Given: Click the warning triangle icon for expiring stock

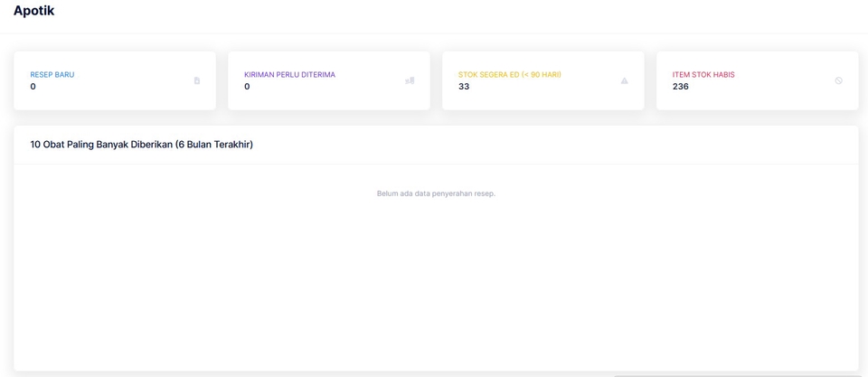Looking at the screenshot, I should tap(624, 80).
